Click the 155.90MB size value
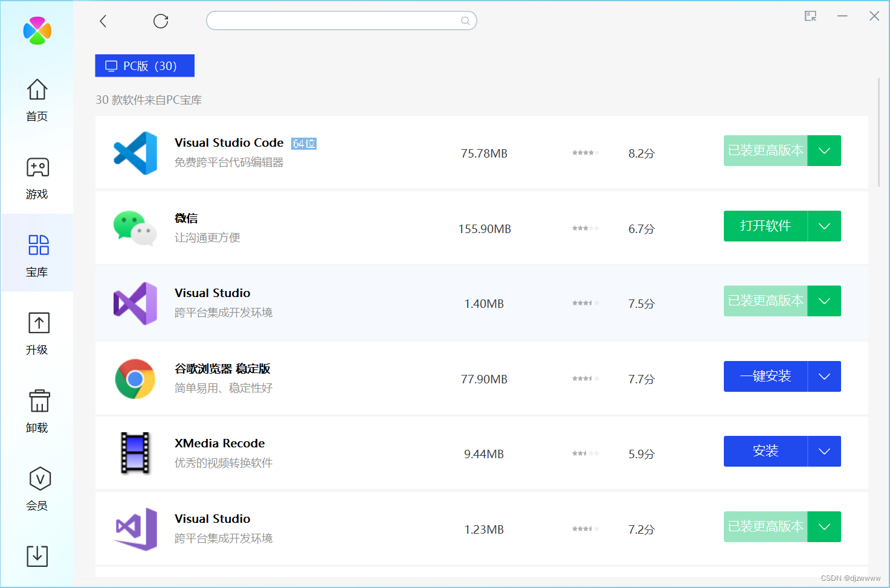 point(485,229)
